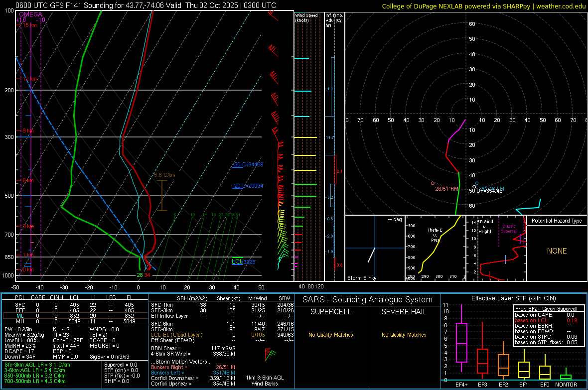Click the Inf. Temp. Adv. panel header
This screenshot has width=588, height=390.
(x=334, y=20)
